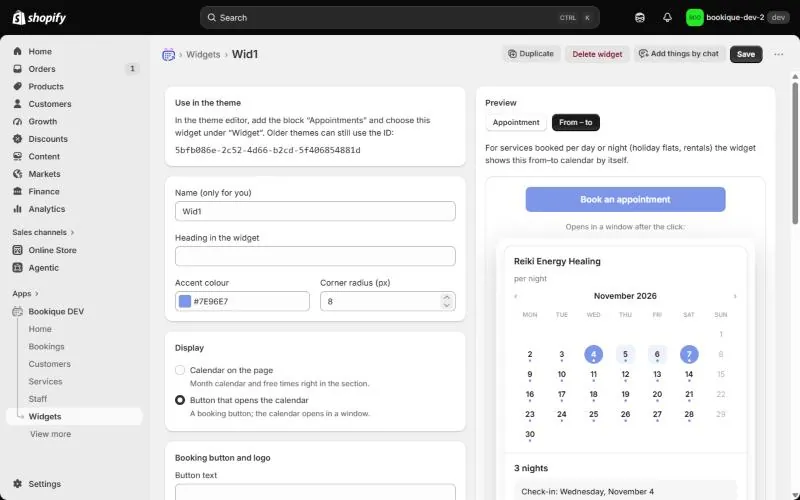
Task: Click the Corner radius input
Action: [387, 301]
